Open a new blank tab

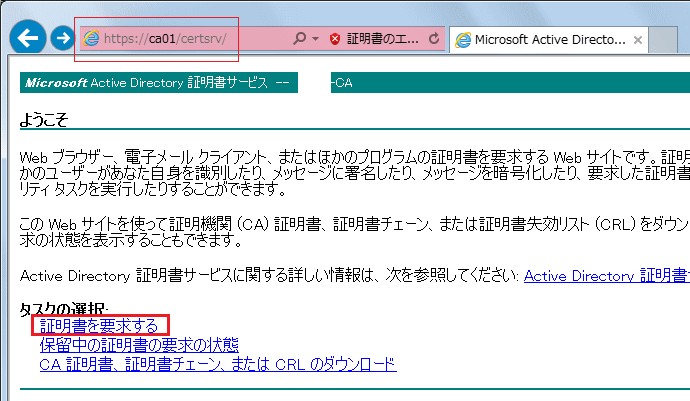point(663,40)
